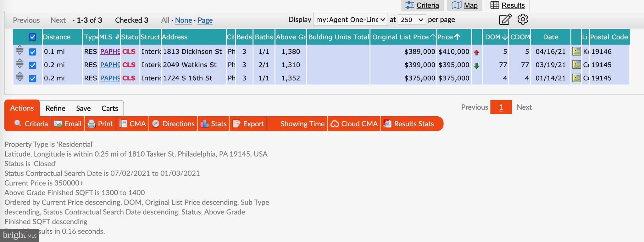Click top Previous navigation
Viewport: 644px width, 242px height.
(26, 20)
